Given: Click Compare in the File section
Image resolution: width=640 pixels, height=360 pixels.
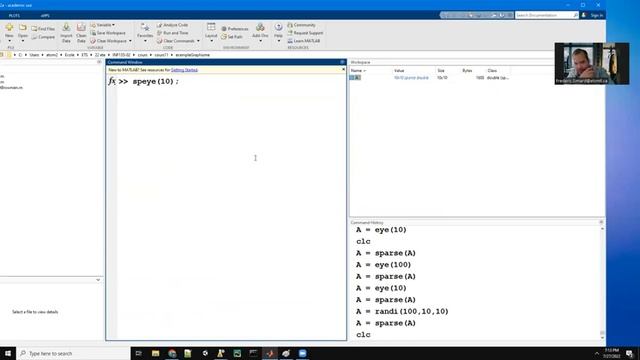Looking at the screenshot, I should (43, 37).
